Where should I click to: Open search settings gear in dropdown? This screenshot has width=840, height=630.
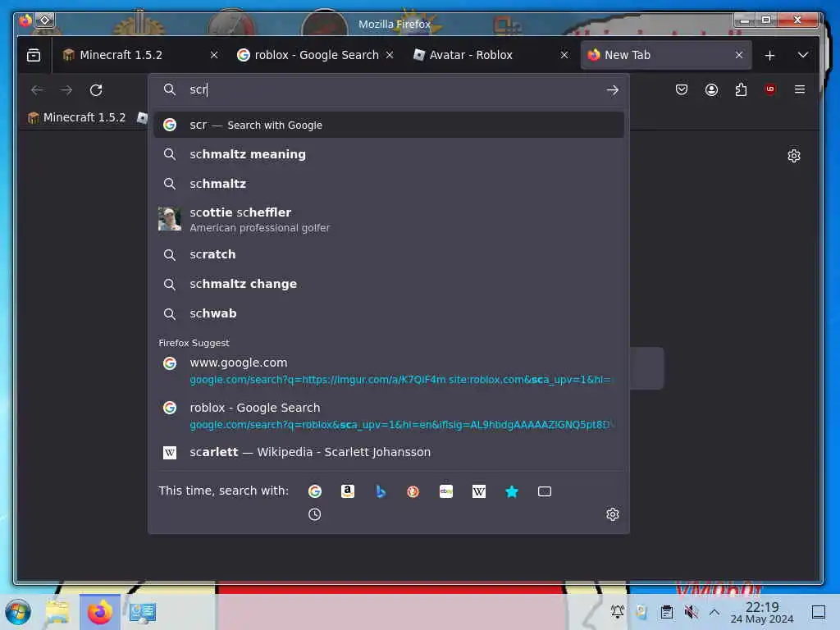(x=612, y=514)
